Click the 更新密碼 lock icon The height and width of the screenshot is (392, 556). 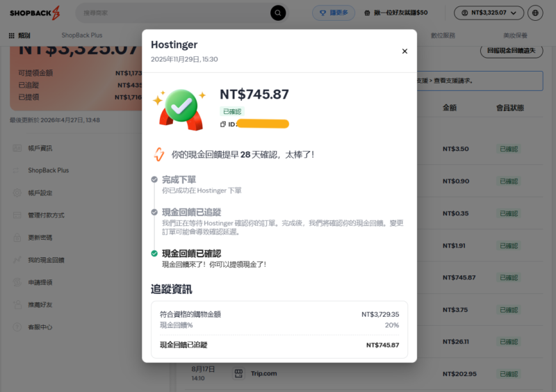tap(17, 238)
